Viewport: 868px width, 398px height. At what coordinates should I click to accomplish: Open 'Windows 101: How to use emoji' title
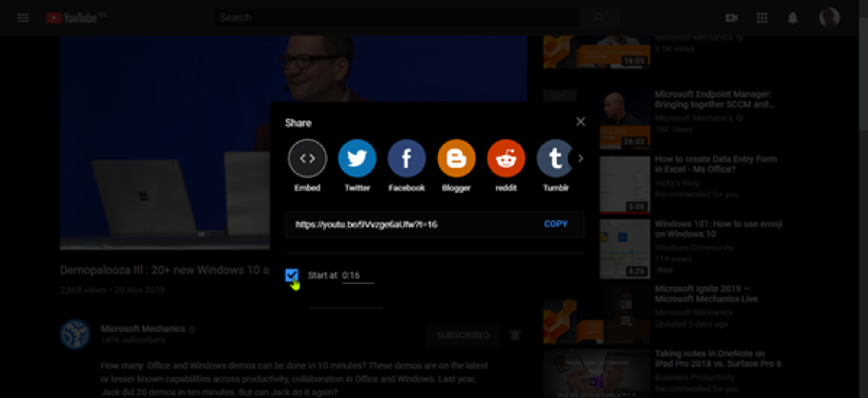click(x=719, y=228)
